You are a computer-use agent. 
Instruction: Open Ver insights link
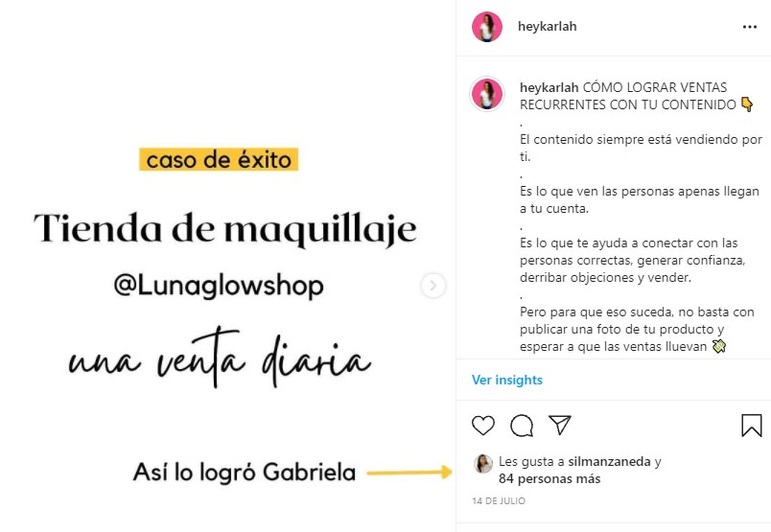507,381
